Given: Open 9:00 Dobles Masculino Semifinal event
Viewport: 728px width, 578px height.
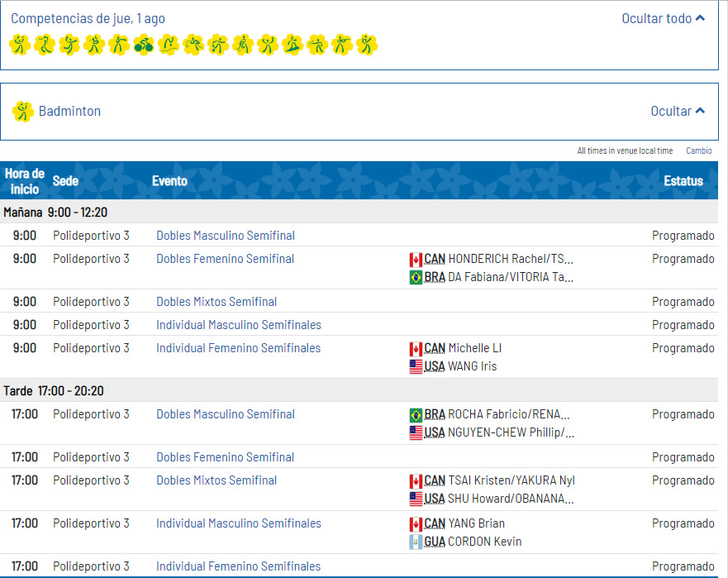Looking at the screenshot, I should [x=226, y=236].
